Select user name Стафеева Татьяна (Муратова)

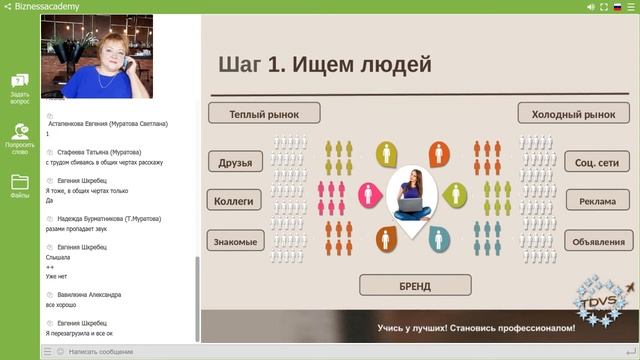(x=99, y=152)
